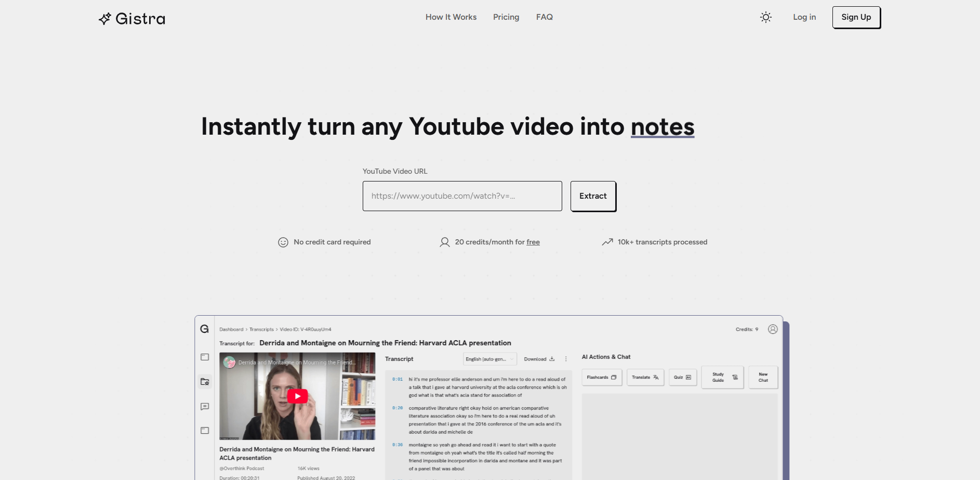Focus the YouTube Video URL field
980x480 pixels.
point(462,196)
